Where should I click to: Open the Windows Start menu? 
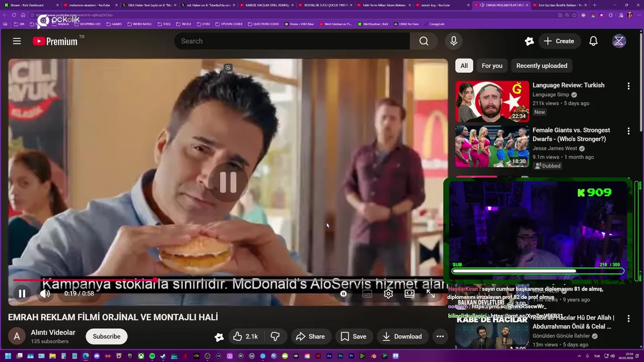click(x=8, y=356)
